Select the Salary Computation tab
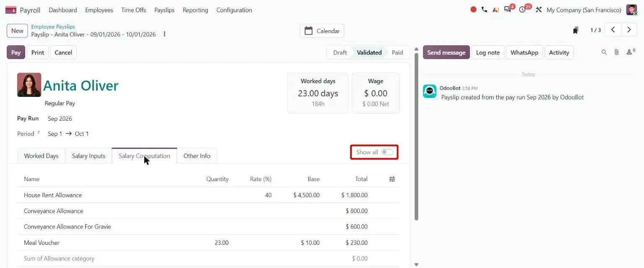 tap(144, 156)
